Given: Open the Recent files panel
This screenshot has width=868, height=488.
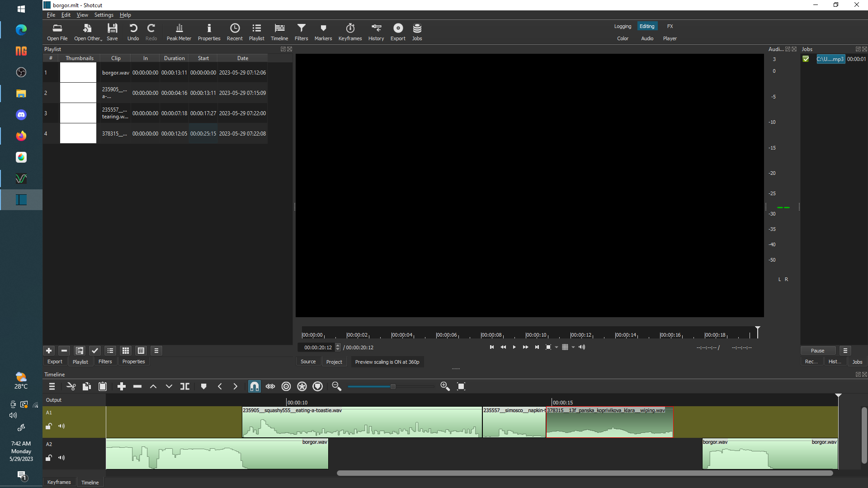Looking at the screenshot, I should point(235,32).
